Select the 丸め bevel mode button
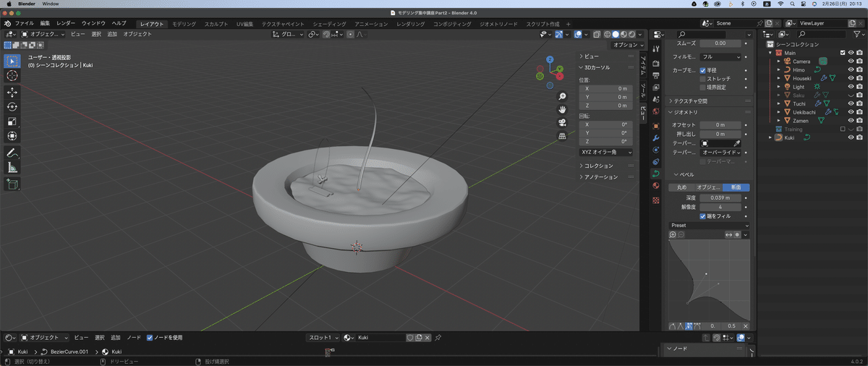Screen dimensions: 868x366 coord(681,187)
